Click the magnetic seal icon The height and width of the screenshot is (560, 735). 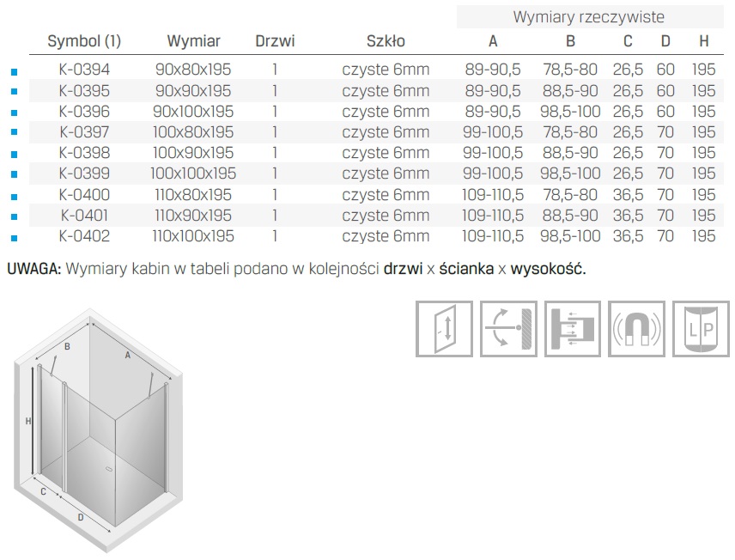[636, 328]
